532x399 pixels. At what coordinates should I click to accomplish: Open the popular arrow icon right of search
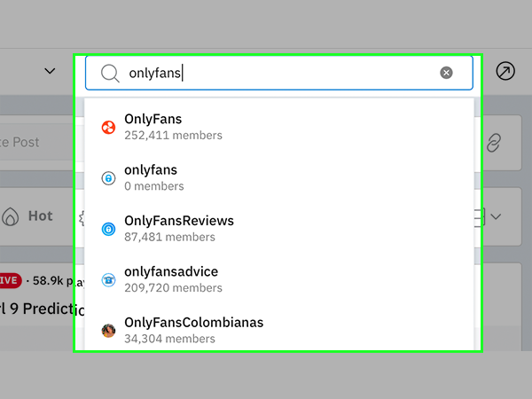(505, 71)
